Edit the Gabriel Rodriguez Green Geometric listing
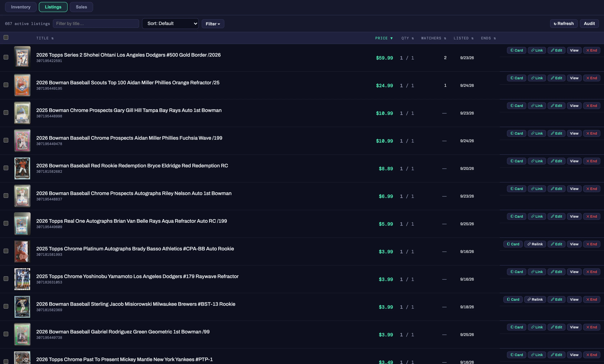Image resolution: width=604 pixels, height=364 pixels. [556, 327]
